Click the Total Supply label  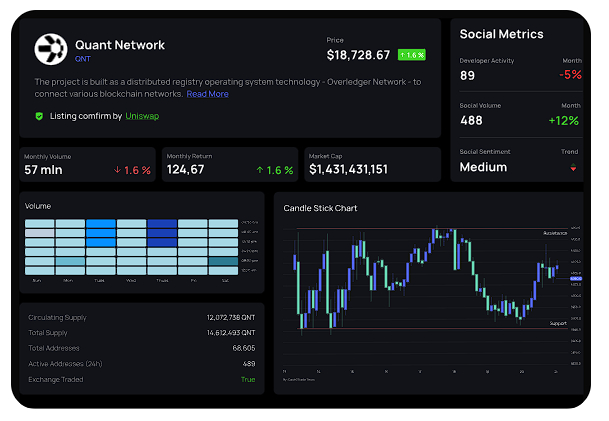[48, 333]
